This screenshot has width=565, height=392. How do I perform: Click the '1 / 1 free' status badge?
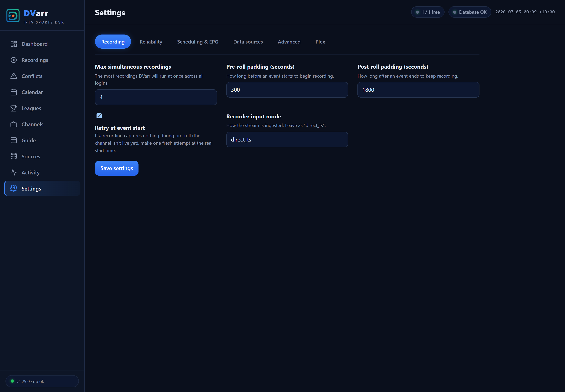[427, 12]
